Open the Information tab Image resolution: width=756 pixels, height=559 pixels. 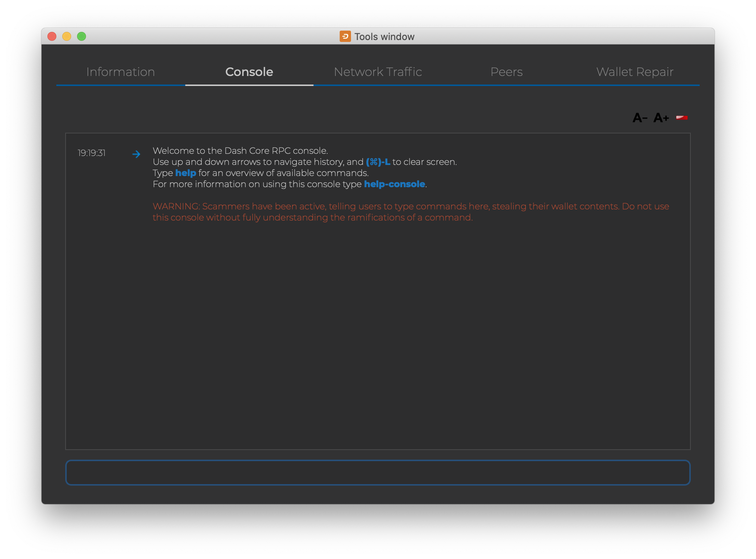[120, 72]
